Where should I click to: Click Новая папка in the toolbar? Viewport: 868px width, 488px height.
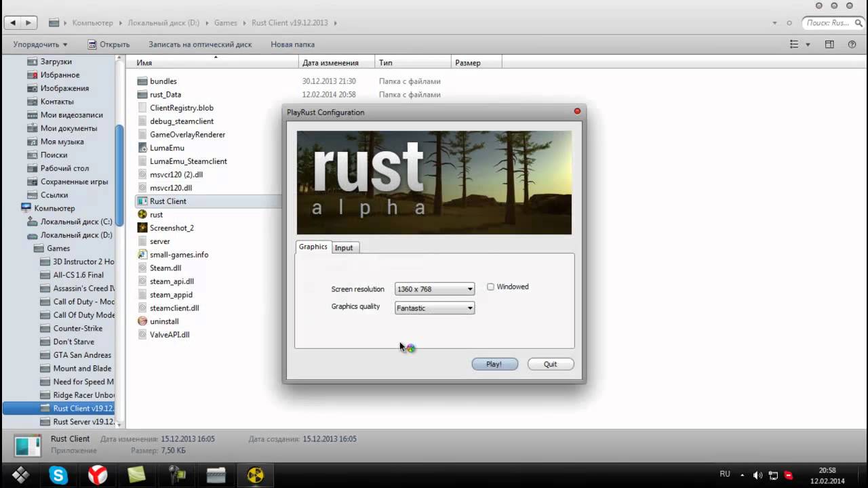[293, 44]
